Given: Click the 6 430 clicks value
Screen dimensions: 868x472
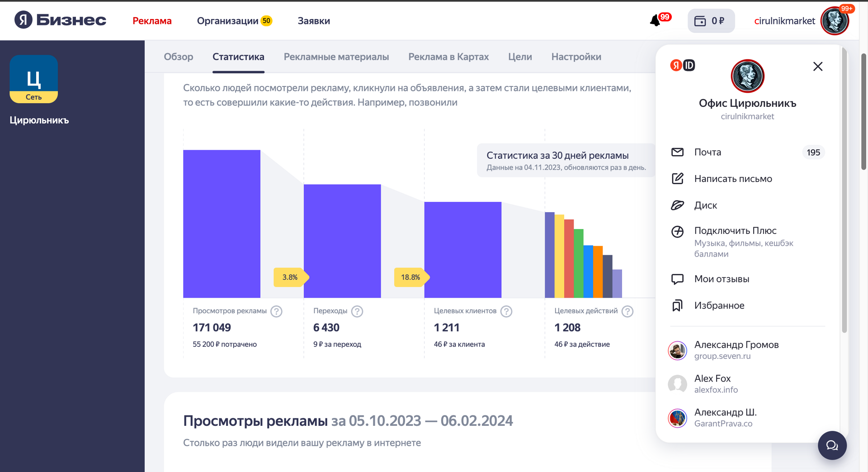Looking at the screenshot, I should click(x=326, y=327).
